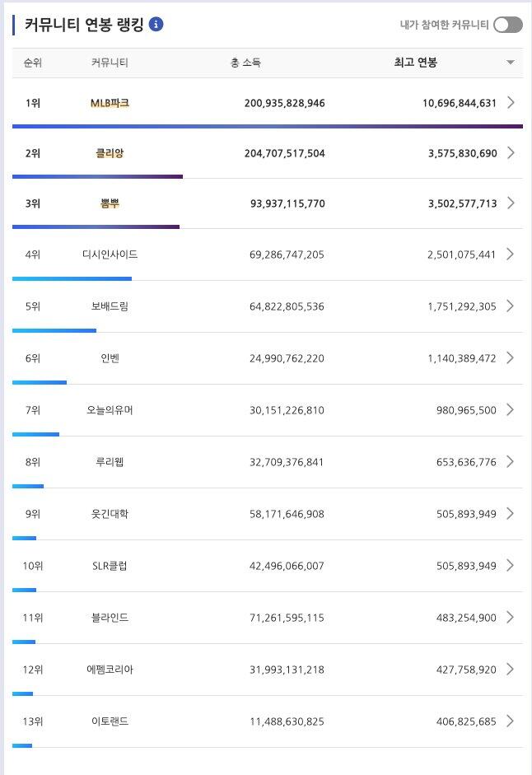This screenshot has width=532, height=775.
Task: Open 웃긴대학 row arrow icon
Action: (511, 514)
